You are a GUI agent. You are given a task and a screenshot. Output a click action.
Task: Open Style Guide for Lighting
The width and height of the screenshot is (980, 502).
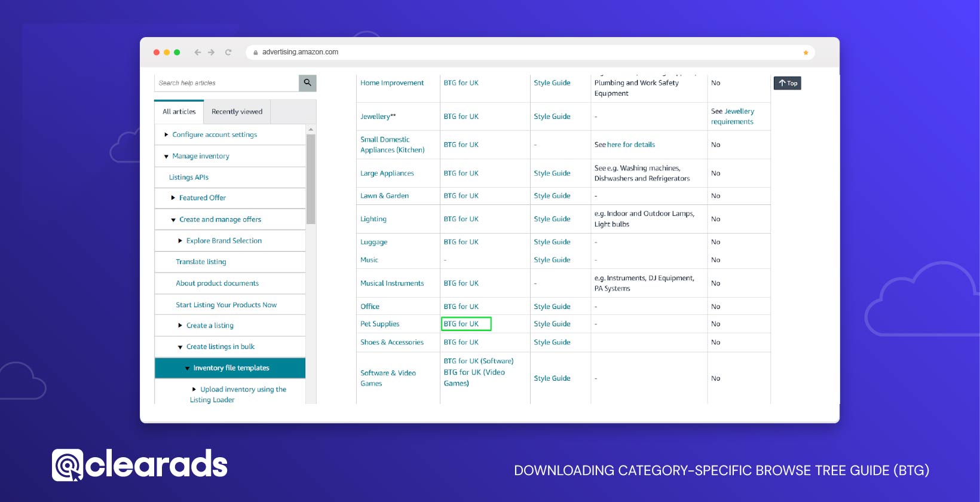[552, 219]
